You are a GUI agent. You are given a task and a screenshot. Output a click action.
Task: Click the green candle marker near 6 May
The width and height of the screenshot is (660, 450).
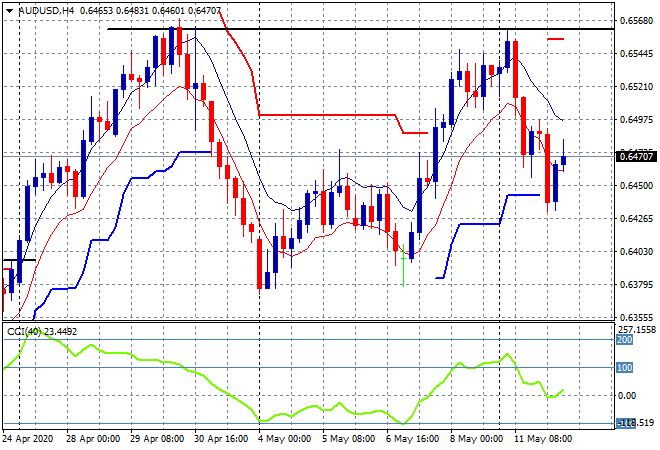coord(403,265)
